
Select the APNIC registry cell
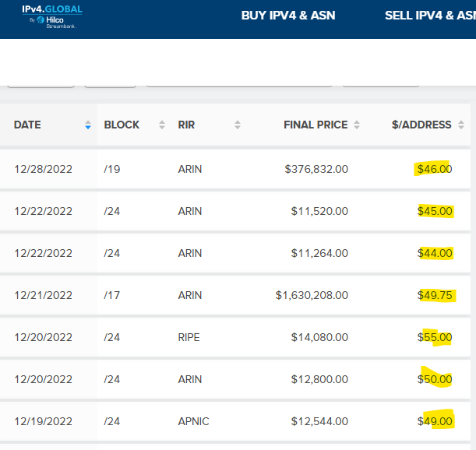pos(193,421)
